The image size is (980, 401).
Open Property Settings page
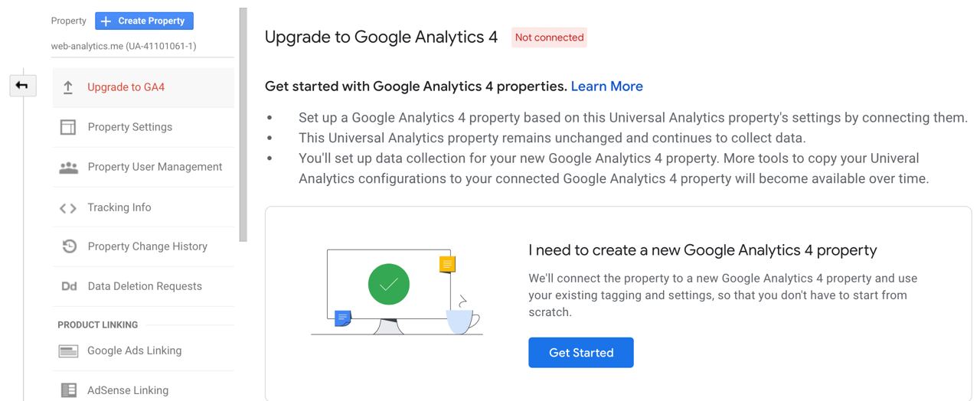click(x=130, y=127)
